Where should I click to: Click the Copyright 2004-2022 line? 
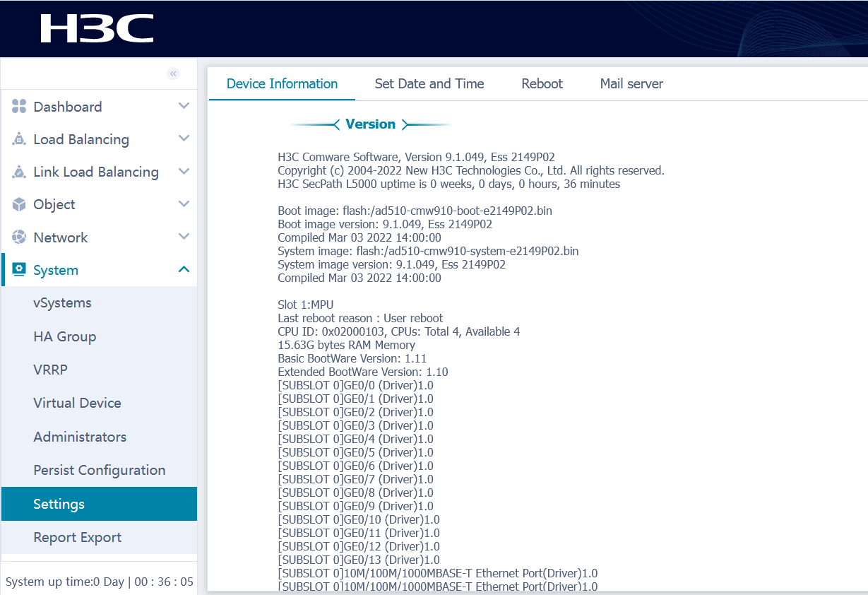point(471,170)
